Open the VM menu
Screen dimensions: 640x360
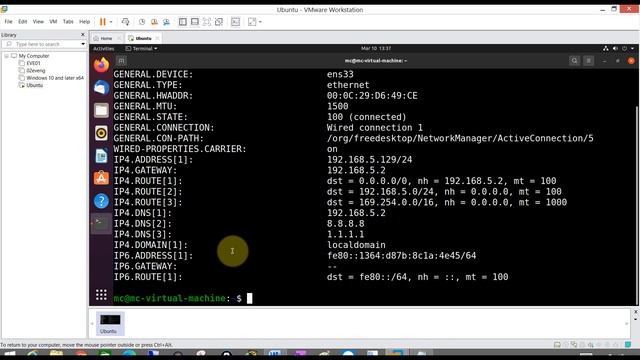click(x=53, y=22)
